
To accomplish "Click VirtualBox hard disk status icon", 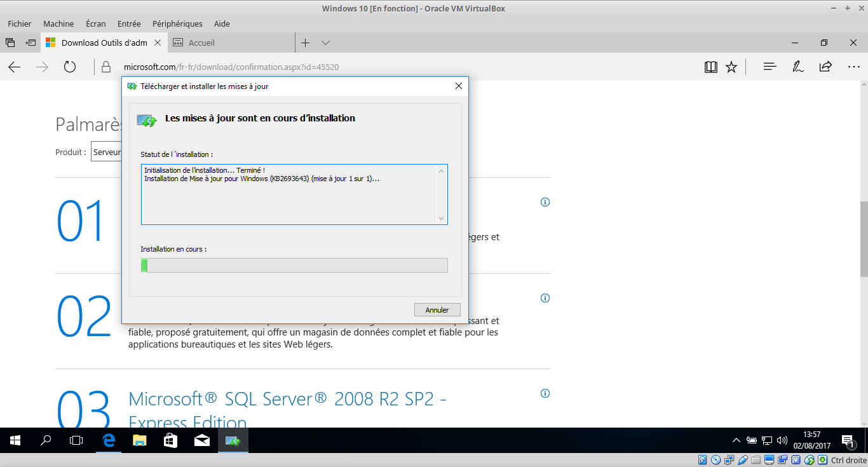I will [x=702, y=460].
